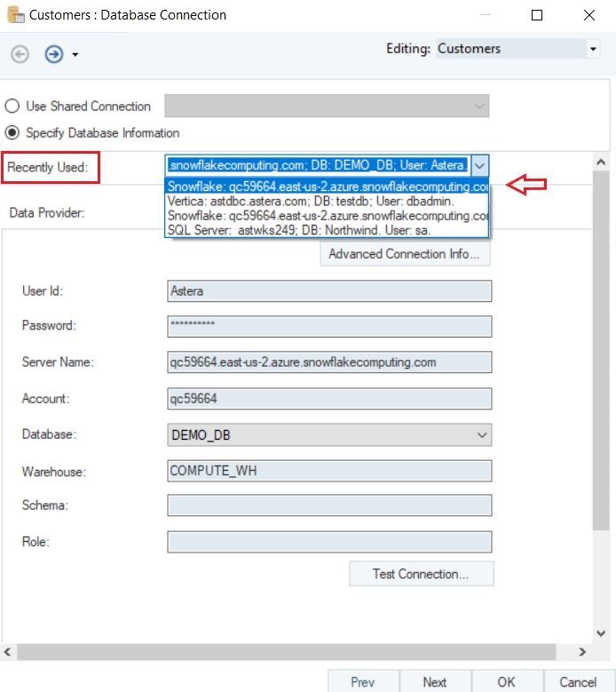This screenshot has width=616, height=692.
Task: Choose SQL Server astwks249 Northwind entry
Action: (x=328, y=230)
